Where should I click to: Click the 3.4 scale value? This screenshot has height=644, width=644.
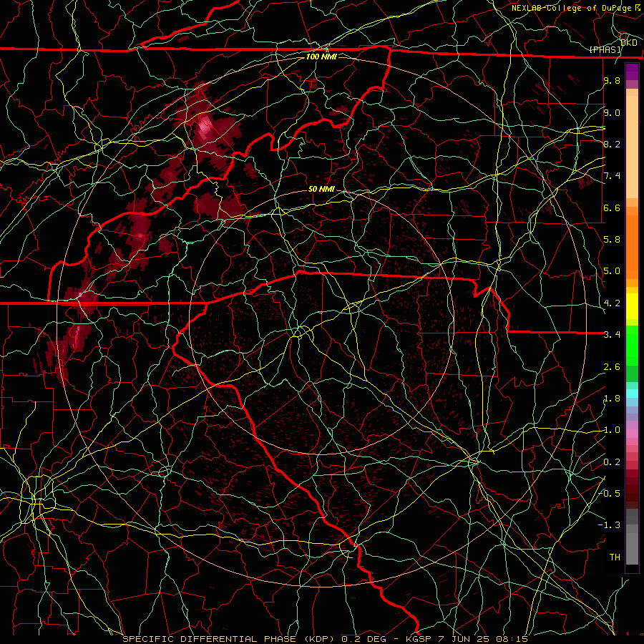(x=612, y=335)
